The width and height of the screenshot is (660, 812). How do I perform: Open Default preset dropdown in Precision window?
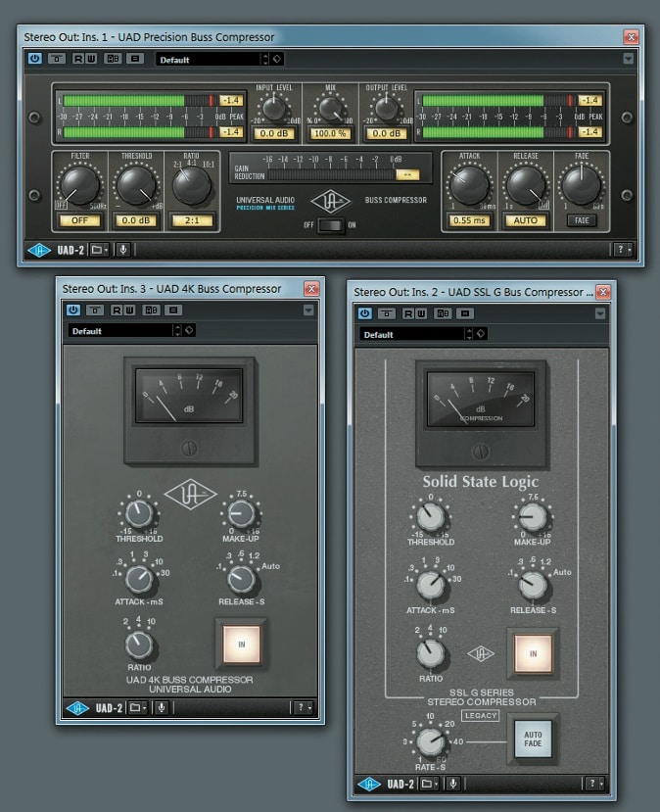209,60
